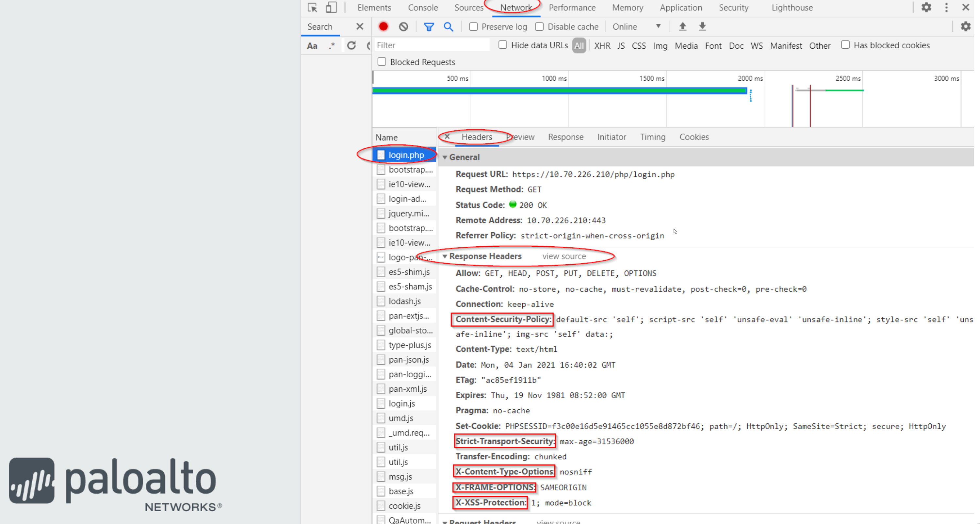
Task: Toggle the filter funnel icon
Action: click(429, 27)
